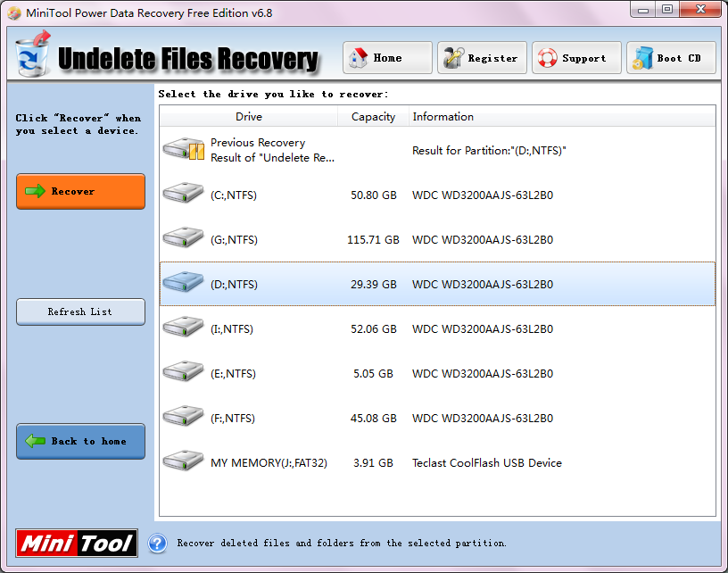Close the MiniTool Power Data Recovery window
Screen dimensions: 728x573
(x=700, y=9)
